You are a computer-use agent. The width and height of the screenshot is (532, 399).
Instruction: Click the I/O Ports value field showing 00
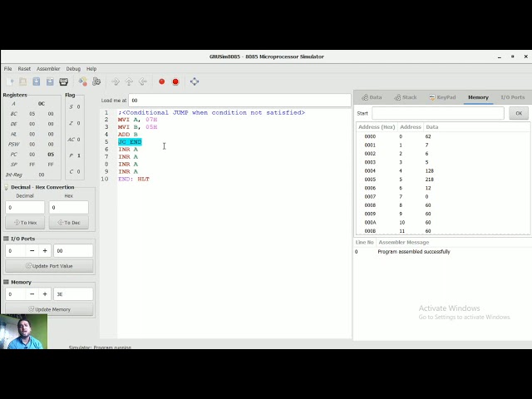coord(73,251)
